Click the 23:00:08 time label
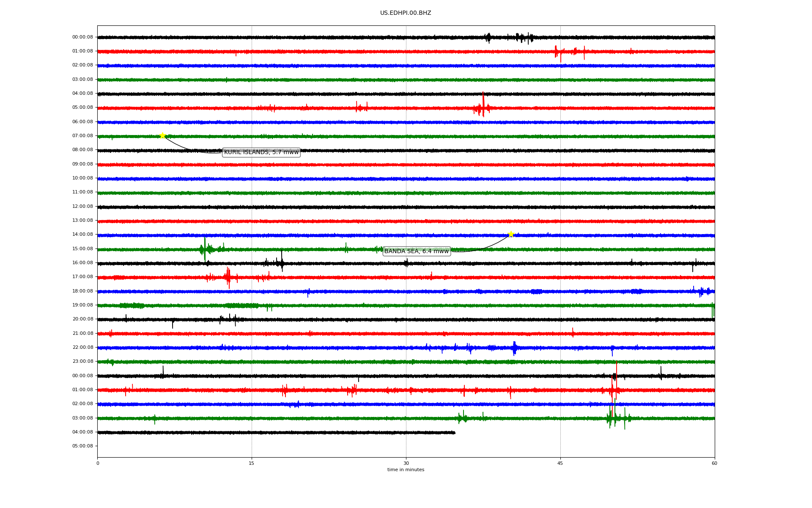812x508 pixels. coord(82,362)
